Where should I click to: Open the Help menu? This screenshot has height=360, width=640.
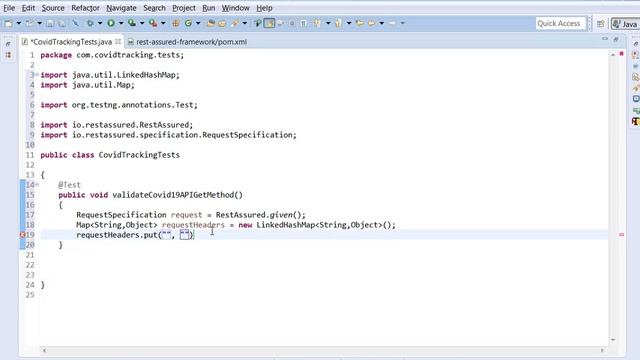point(264,8)
